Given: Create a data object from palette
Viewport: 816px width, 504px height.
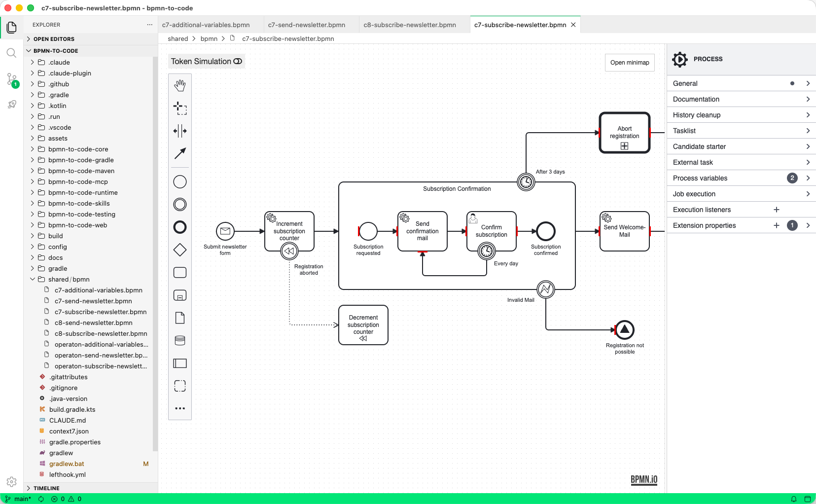Looking at the screenshot, I should coord(180,318).
